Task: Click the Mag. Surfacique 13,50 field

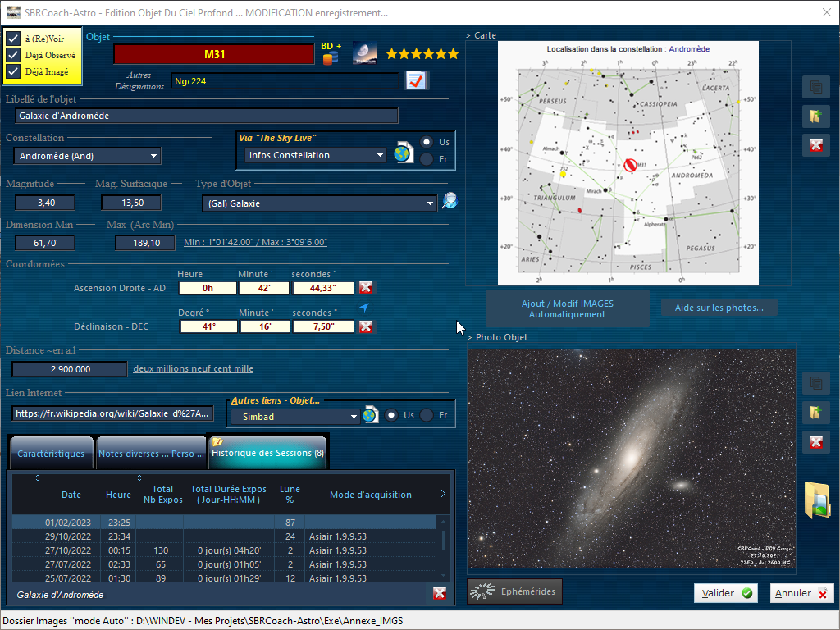Action: (x=132, y=203)
